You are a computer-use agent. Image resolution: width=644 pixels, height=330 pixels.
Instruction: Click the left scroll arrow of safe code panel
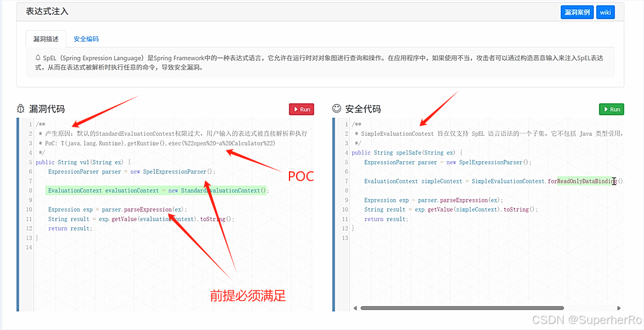tap(355, 308)
